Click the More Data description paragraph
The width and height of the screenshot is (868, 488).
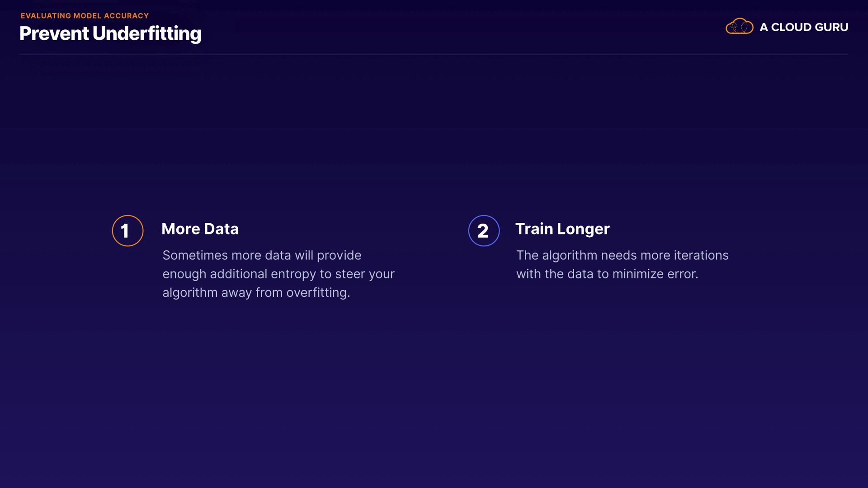[278, 274]
